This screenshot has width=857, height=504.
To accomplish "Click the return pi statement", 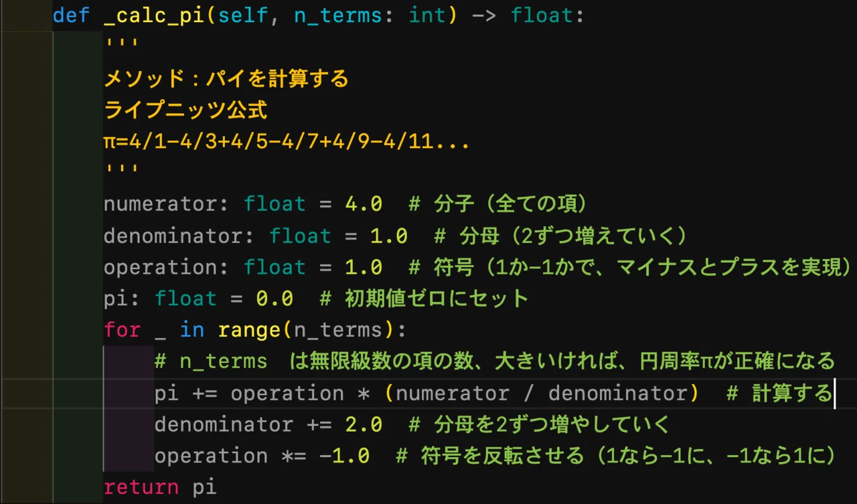I will [160, 487].
